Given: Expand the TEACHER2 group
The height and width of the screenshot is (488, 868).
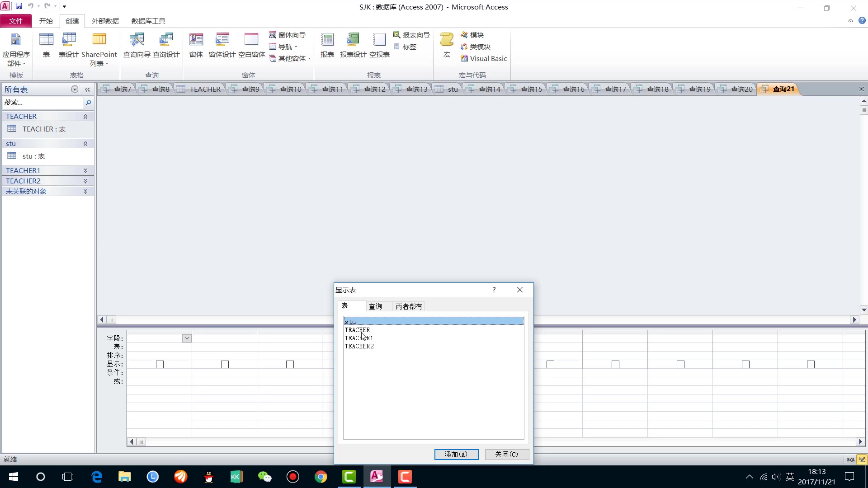Looking at the screenshot, I should click(x=85, y=181).
